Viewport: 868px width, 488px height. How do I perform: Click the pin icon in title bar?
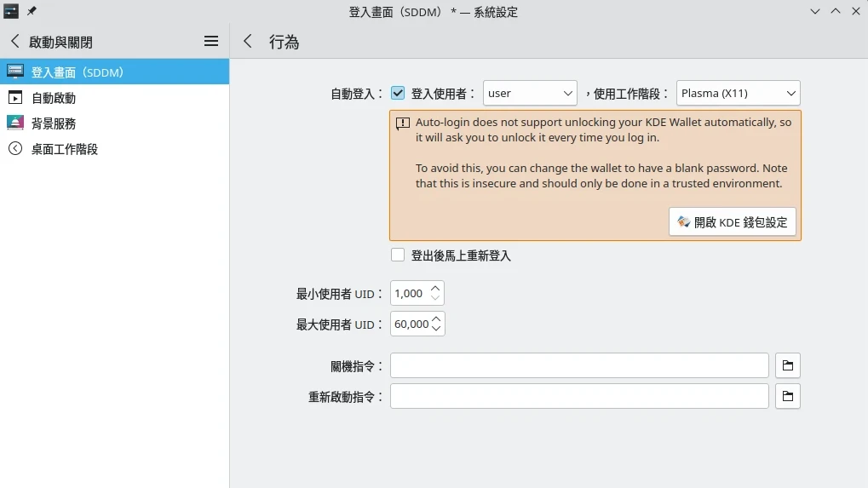pyautogui.click(x=32, y=11)
